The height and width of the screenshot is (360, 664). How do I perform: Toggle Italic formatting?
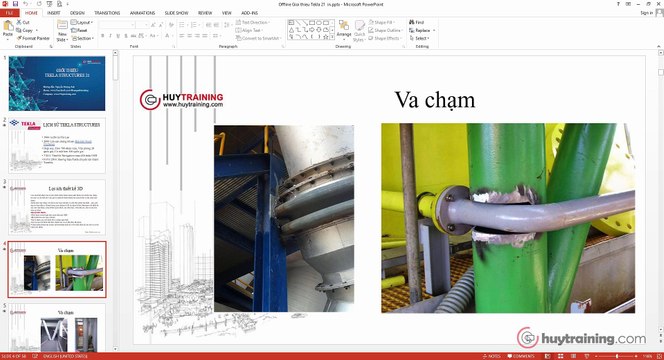tap(111, 36)
